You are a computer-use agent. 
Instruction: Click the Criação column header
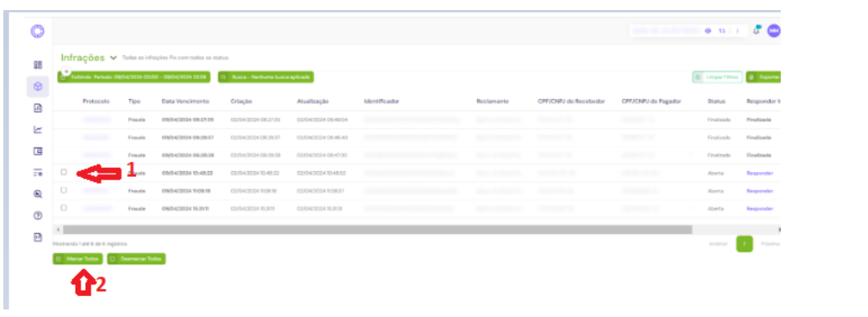[x=242, y=101]
